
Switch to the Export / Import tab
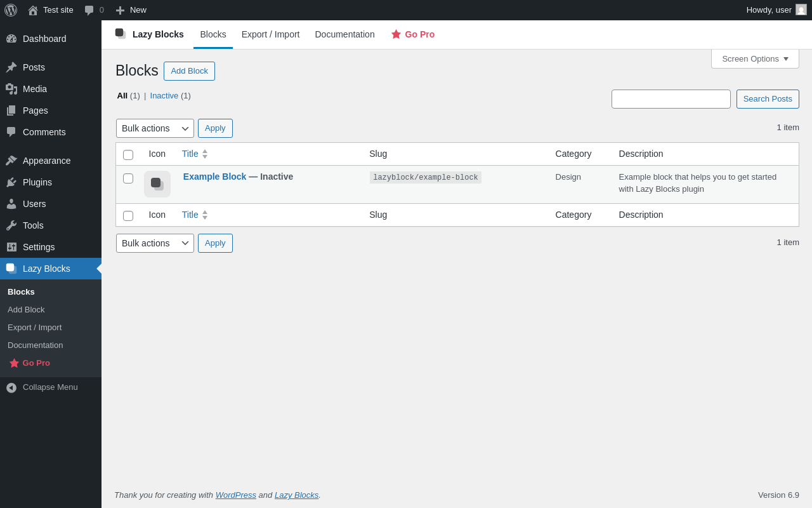tap(271, 34)
